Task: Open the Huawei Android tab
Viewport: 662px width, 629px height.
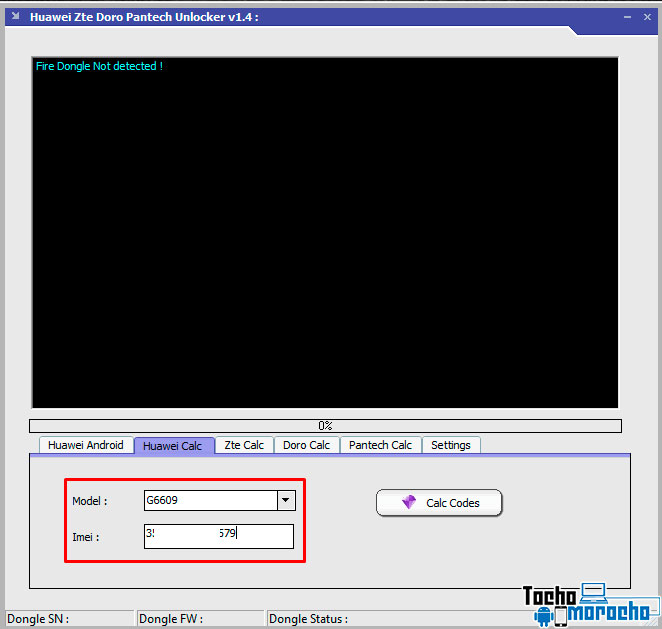Action: point(86,445)
